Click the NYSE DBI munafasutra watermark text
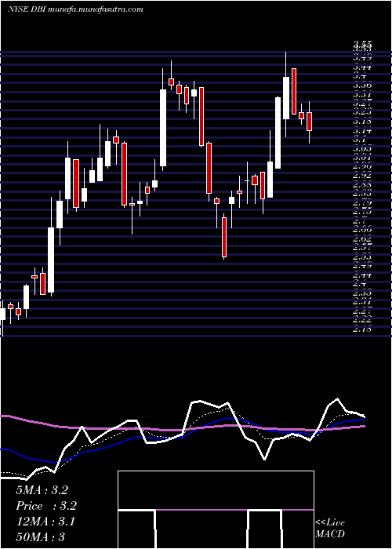 [x=75, y=9]
